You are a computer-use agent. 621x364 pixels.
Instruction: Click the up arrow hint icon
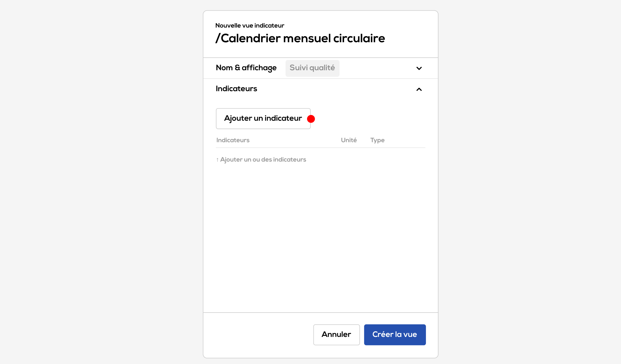click(217, 160)
